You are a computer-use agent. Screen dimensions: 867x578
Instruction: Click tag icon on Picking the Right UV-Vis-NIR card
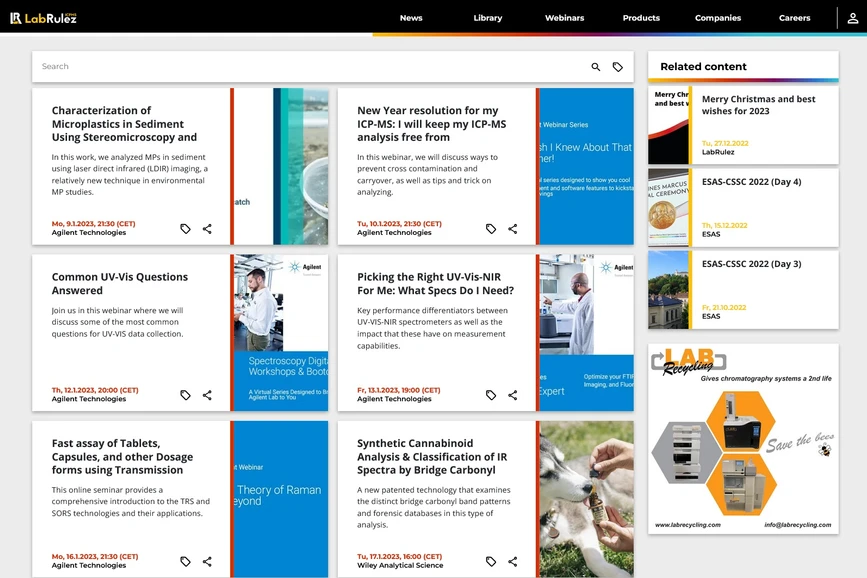pyautogui.click(x=490, y=395)
